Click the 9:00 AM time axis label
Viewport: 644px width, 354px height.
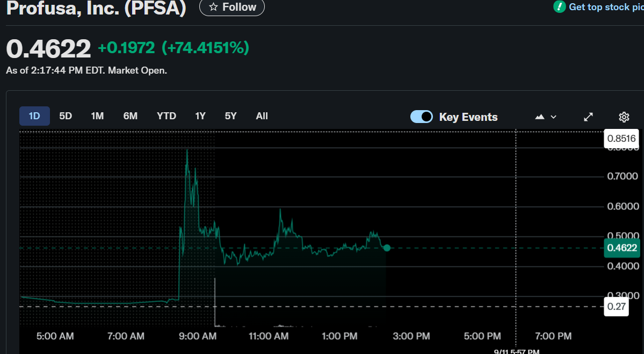click(198, 336)
